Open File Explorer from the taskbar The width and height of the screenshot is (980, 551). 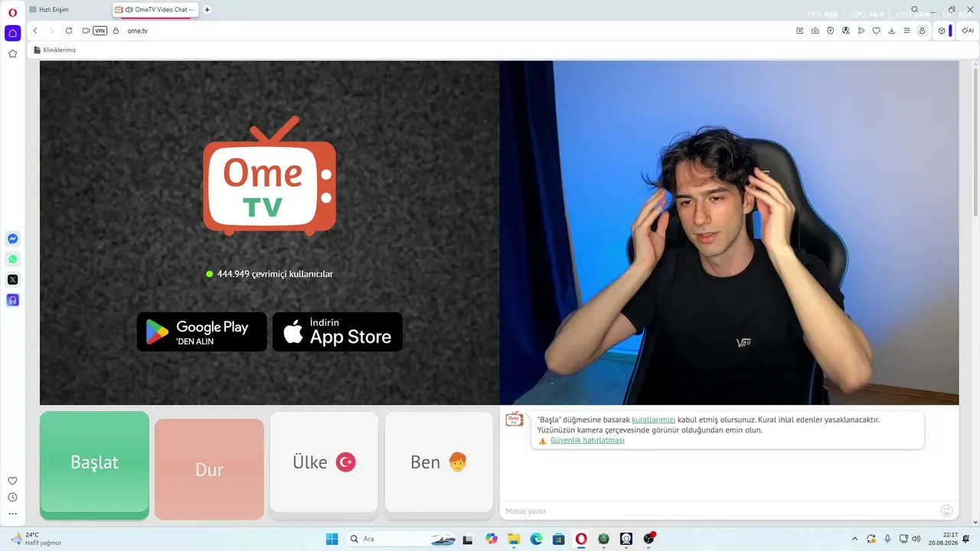pyautogui.click(x=514, y=539)
